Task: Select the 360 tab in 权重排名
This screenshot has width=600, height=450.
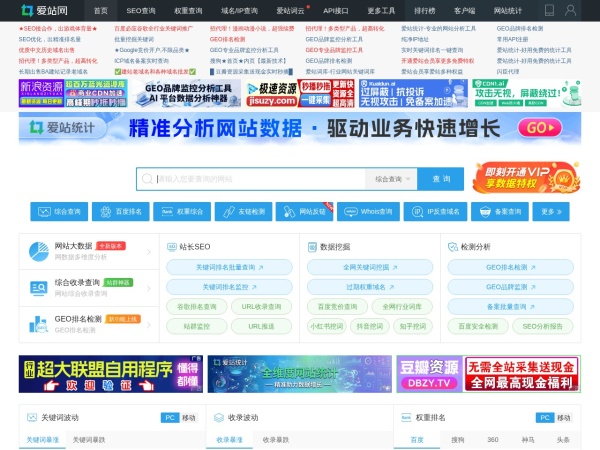Action: [493, 440]
